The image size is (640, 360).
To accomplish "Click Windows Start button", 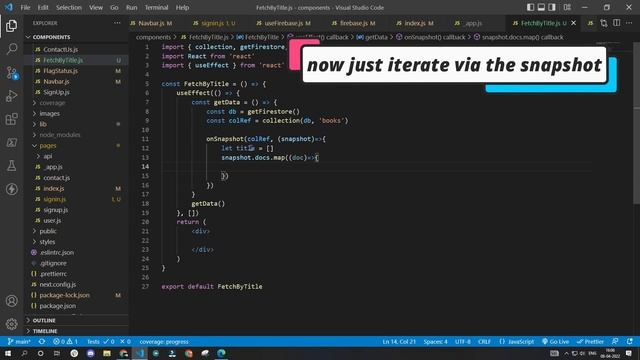I will (8, 353).
